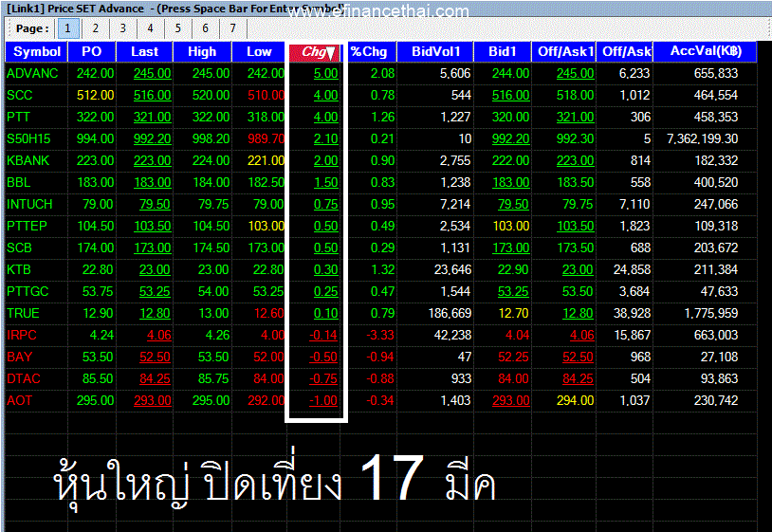Viewport: 772px width, 532px height.
Task: Select the PTT symbol
Action: click(x=18, y=118)
